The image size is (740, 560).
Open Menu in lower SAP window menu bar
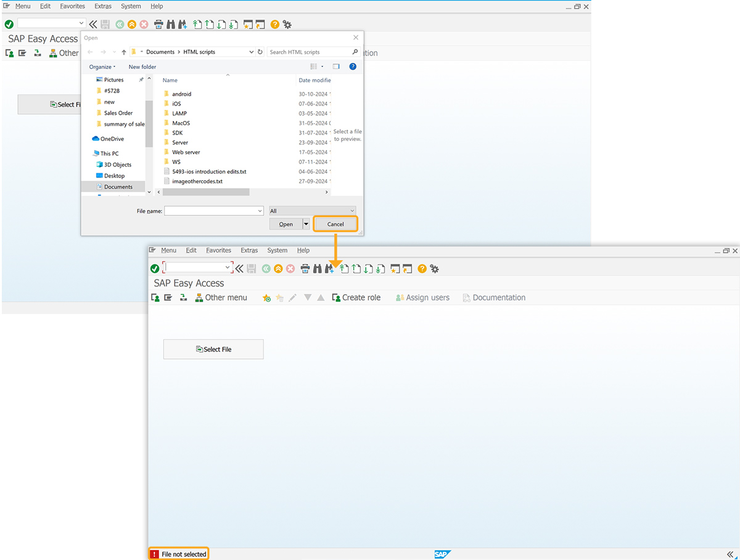168,250
